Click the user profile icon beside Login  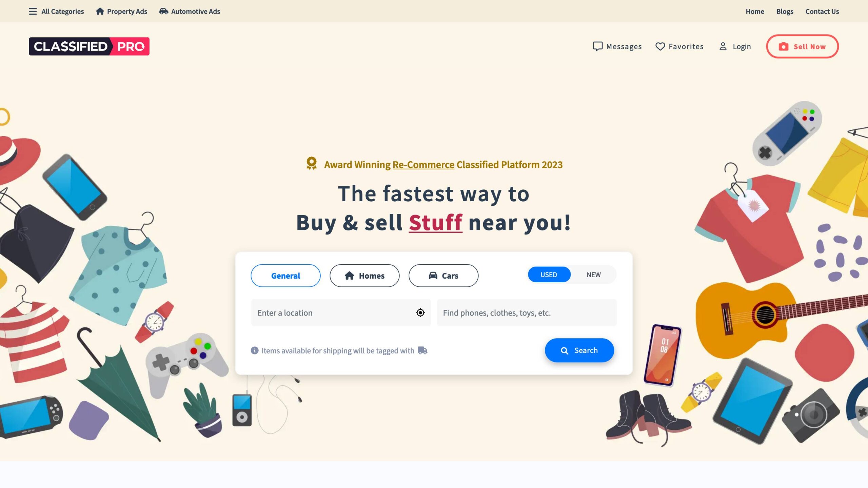(x=723, y=46)
